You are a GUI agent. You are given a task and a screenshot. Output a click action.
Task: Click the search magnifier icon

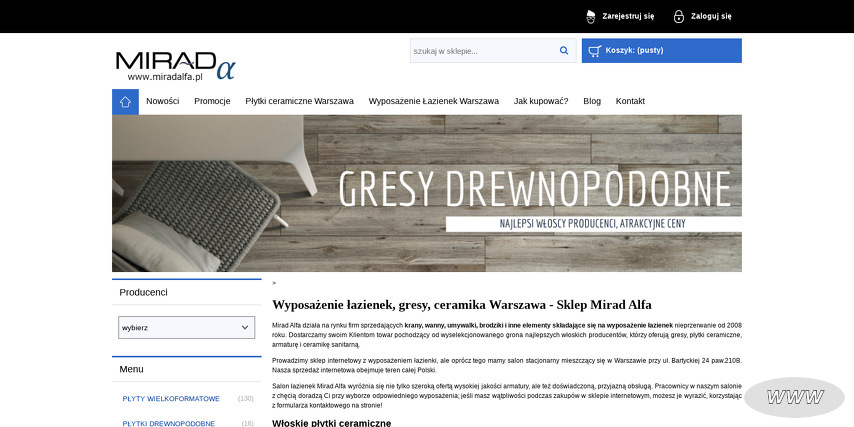[564, 51]
